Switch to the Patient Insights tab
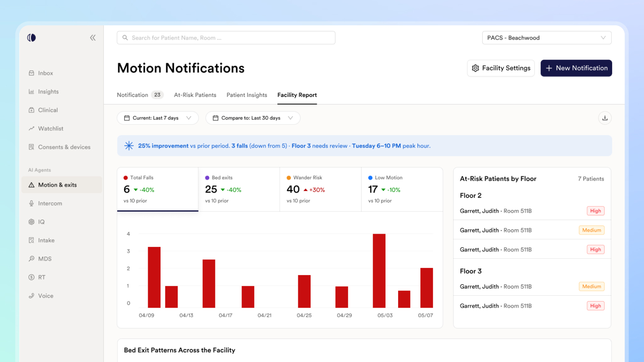Image resolution: width=644 pixels, height=362 pixels. [247, 95]
